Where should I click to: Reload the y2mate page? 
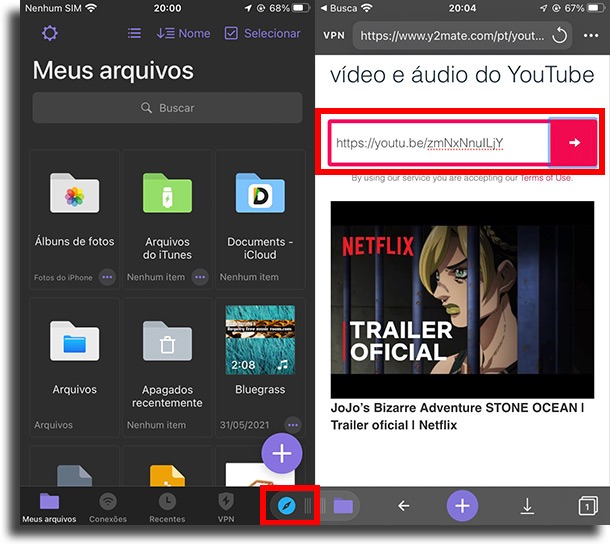(559, 36)
